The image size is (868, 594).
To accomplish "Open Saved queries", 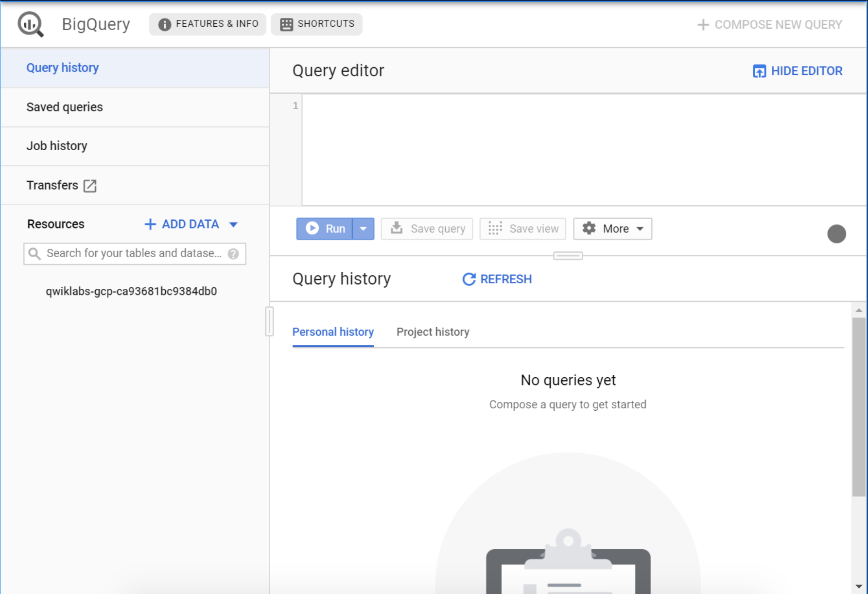I will pos(135,107).
